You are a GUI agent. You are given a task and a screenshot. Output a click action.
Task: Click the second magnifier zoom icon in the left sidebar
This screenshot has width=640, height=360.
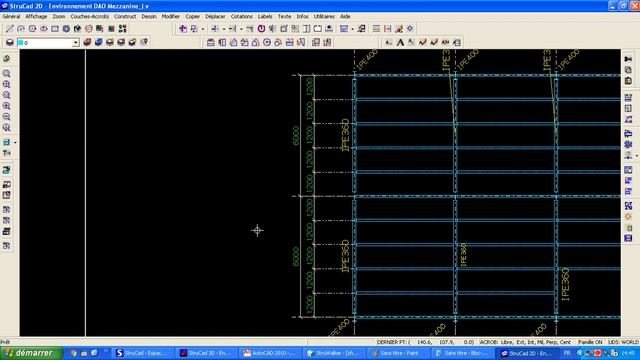click(7, 84)
